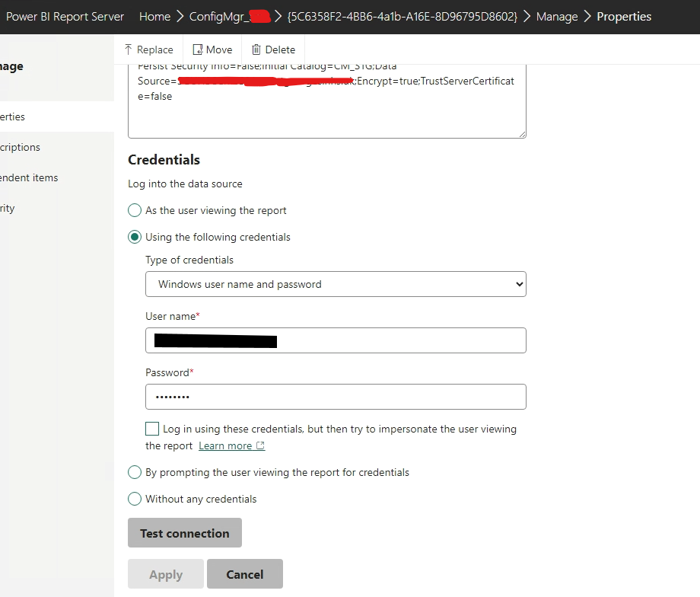Image resolution: width=700 pixels, height=597 pixels.
Task: Select 'As the user viewing the report'
Action: click(135, 210)
